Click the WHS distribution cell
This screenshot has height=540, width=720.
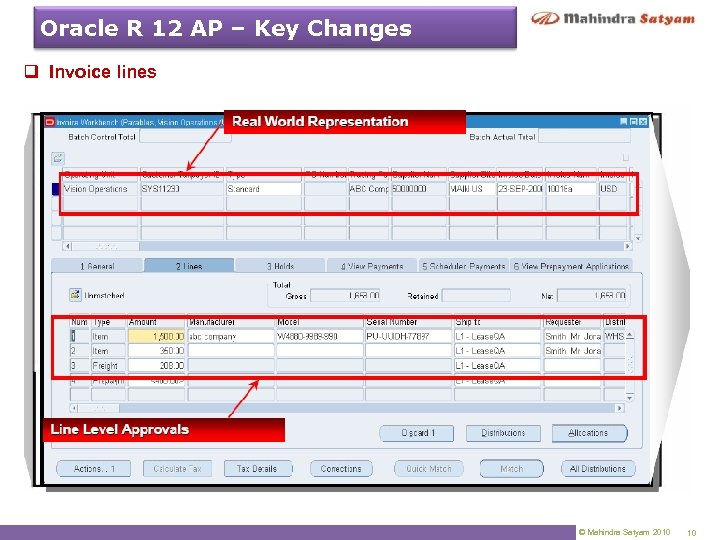pyautogui.click(x=614, y=336)
